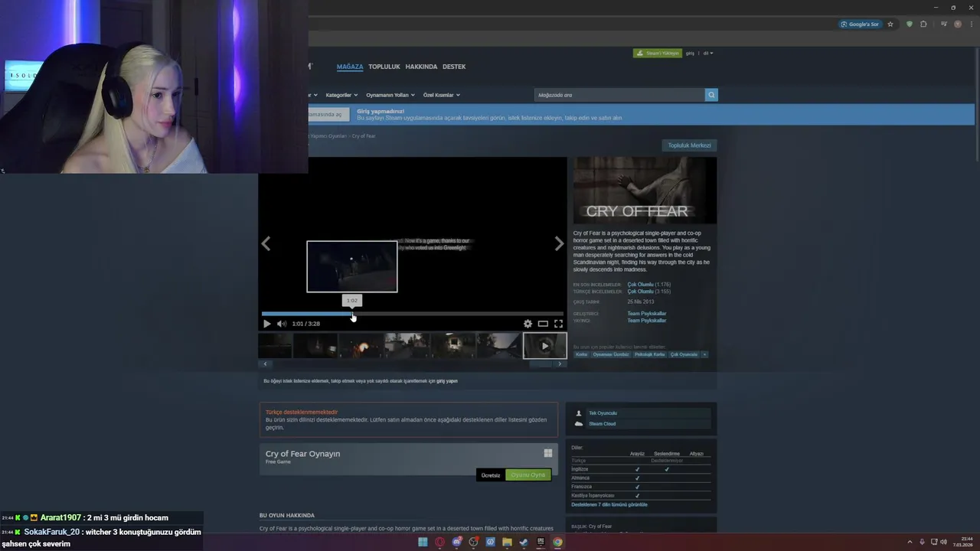Open the dil language dropdown
The height and width of the screenshot is (551, 980).
708,54
